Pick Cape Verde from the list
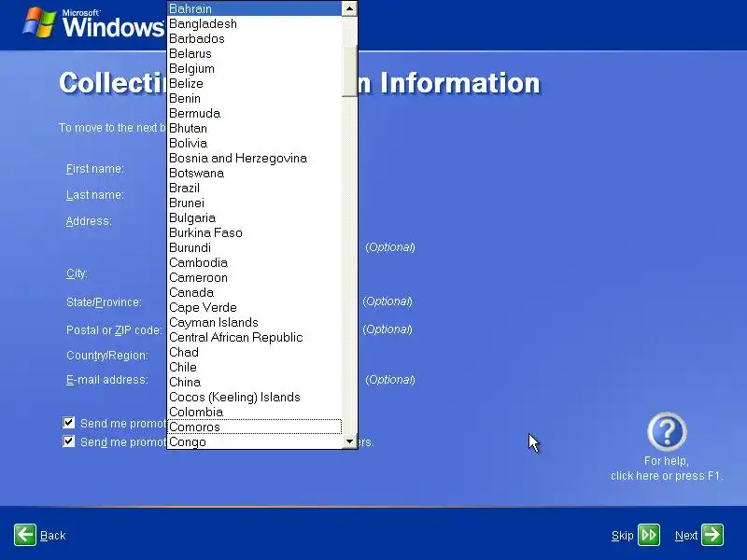747x560 pixels. coord(254,307)
